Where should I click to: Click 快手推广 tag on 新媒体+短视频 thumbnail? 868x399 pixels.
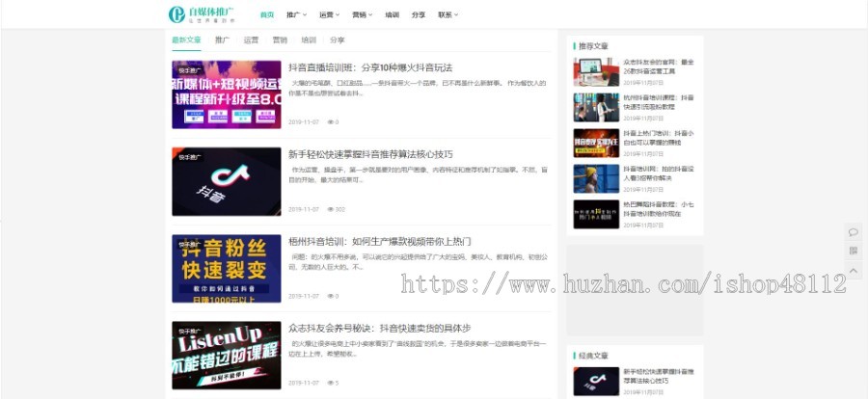[x=190, y=70]
